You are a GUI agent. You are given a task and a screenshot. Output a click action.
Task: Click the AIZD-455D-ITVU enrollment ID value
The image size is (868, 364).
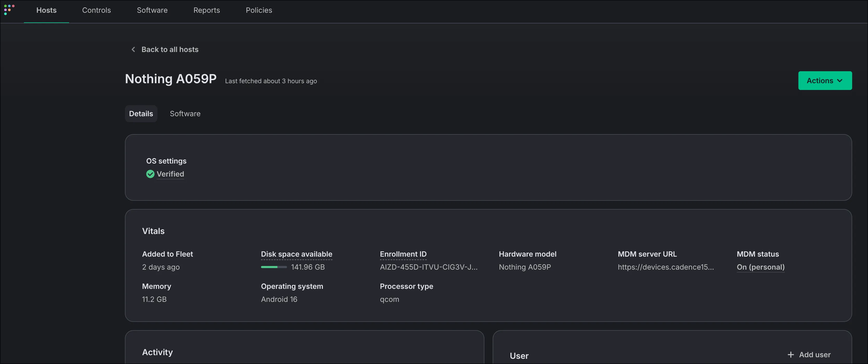[x=429, y=267]
